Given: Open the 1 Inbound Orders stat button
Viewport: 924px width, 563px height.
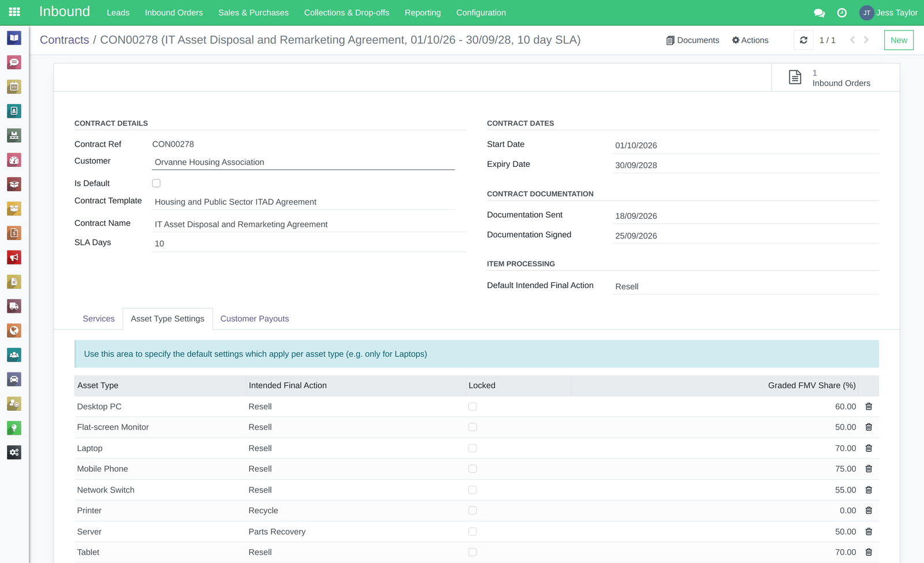Looking at the screenshot, I should [836, 77].
